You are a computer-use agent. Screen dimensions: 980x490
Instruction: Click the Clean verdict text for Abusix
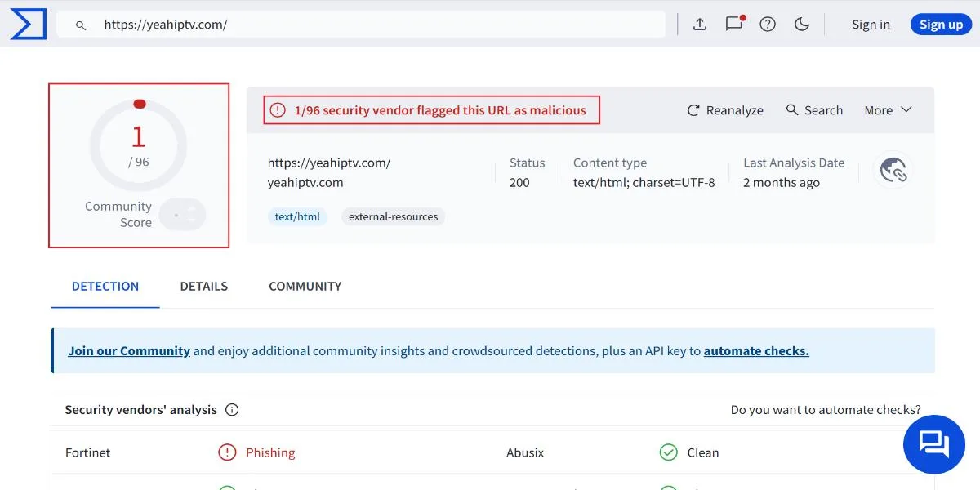pos(702,452)
